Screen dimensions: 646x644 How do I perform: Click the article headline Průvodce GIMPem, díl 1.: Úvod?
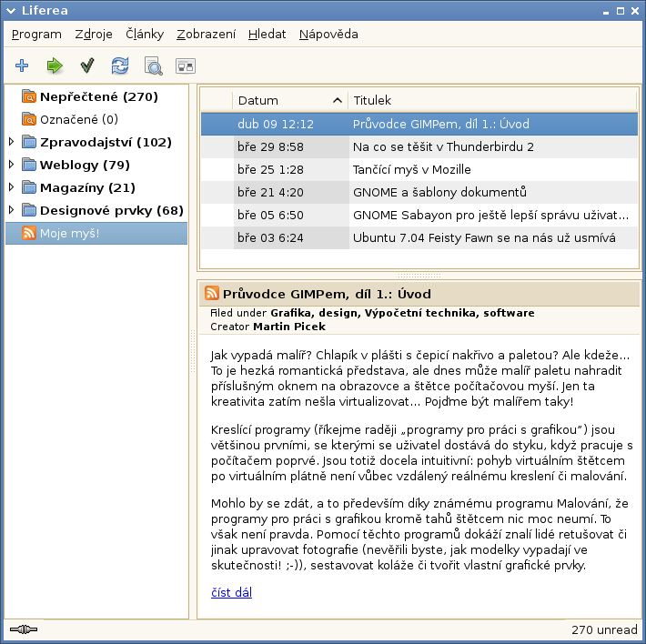327,294
